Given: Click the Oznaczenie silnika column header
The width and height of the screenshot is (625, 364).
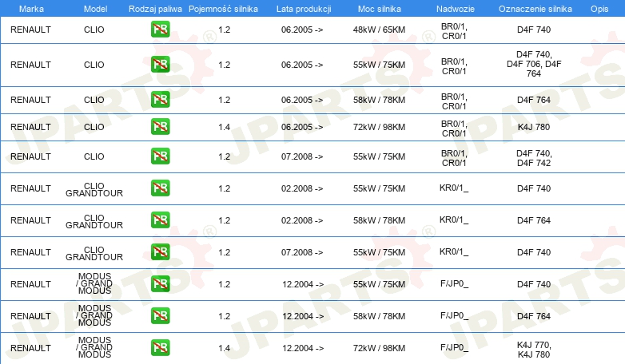Looking at the screenshot, I should pos(535,9).
